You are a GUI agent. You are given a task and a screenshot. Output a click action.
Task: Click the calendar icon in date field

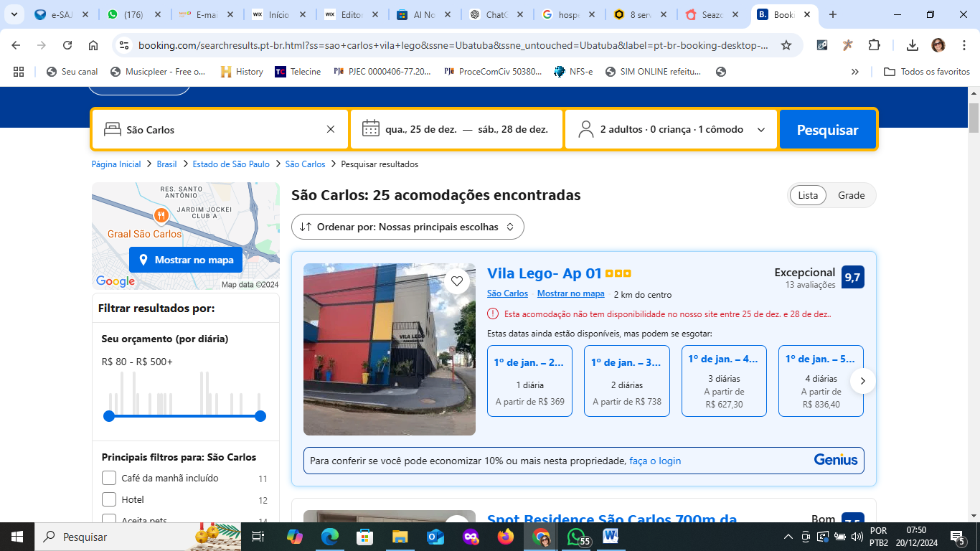(370, 129)
